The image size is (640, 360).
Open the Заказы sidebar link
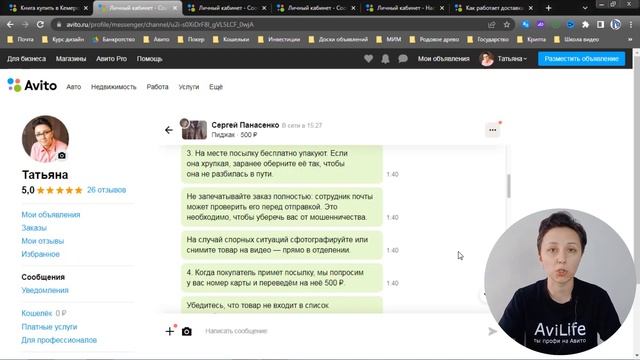tap(34, 228)
